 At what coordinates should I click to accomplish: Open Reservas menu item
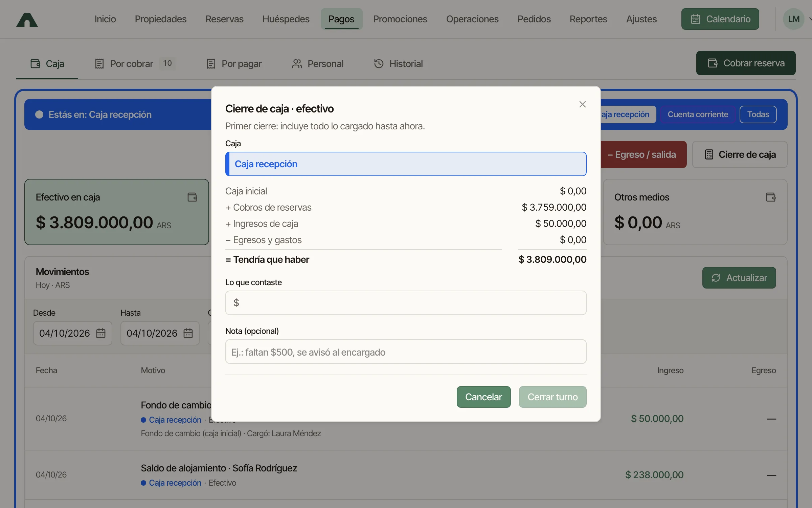click(x=224, y=19)
